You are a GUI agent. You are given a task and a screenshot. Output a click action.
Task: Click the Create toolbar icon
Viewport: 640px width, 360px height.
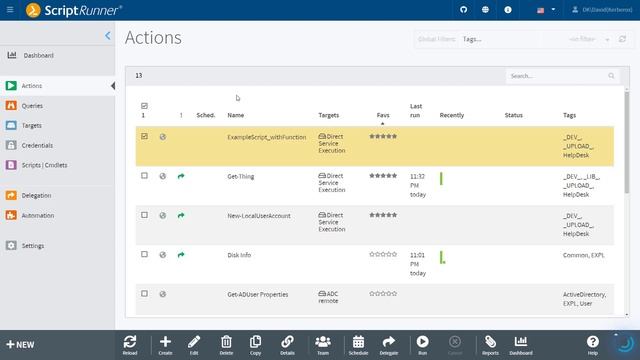click(x=165, y=345)
